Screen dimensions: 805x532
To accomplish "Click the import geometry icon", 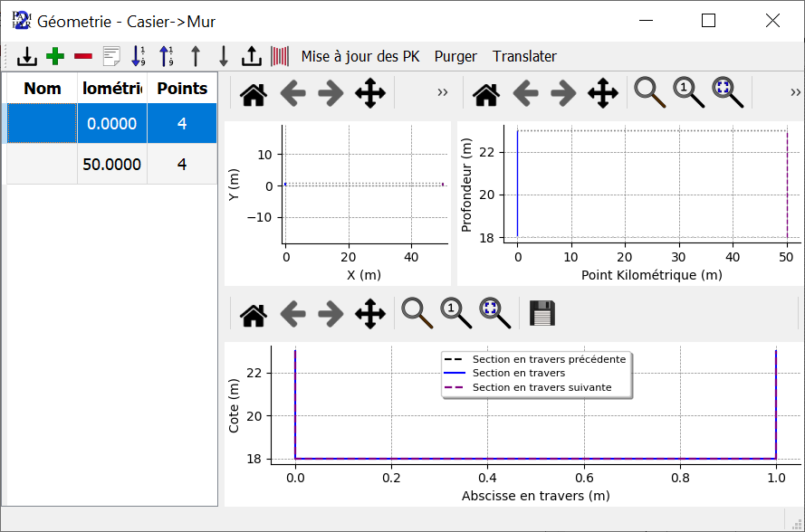I will [x=27, y=56].
